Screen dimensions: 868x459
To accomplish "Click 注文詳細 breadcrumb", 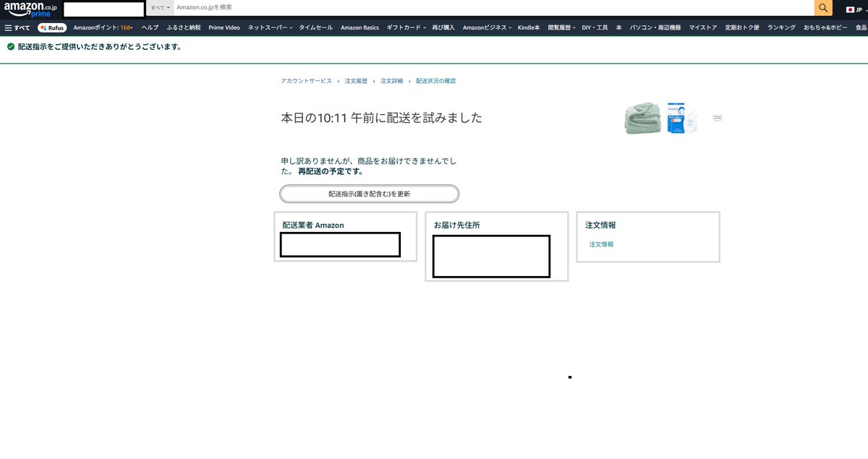I will [x=391, y=81].
